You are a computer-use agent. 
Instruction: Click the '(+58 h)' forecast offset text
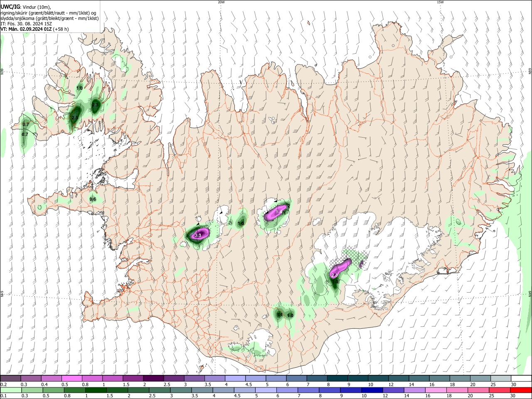pyautogui.click(x=61, y=29)
